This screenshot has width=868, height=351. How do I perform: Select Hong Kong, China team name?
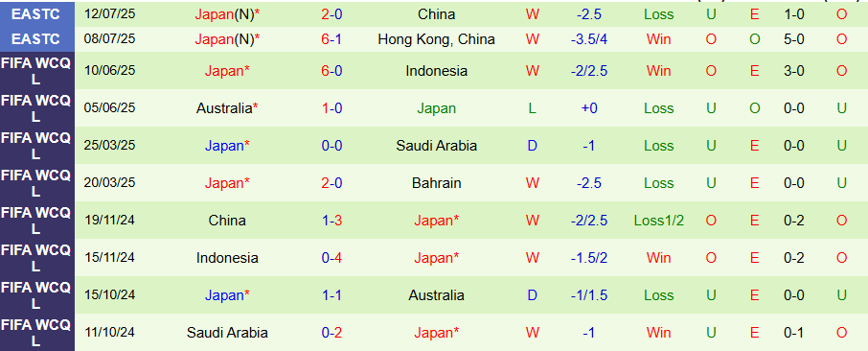coord(436,39)
